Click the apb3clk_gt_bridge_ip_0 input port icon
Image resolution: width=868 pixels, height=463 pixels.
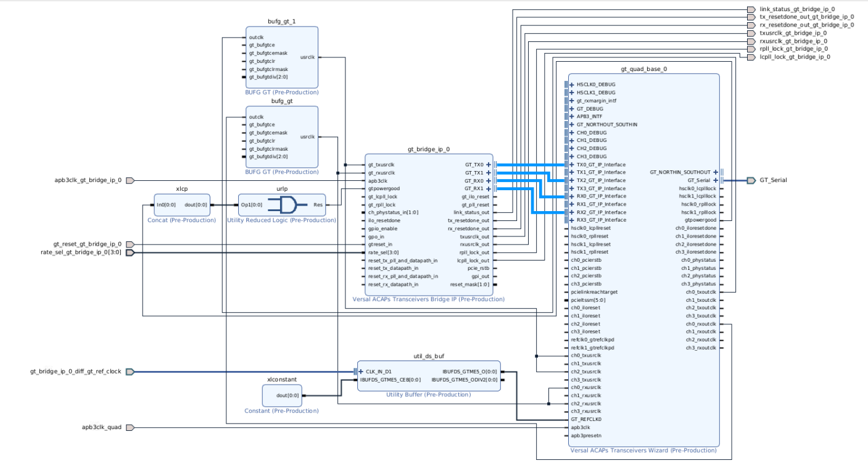pyautogui.click(x=129, y=180)
